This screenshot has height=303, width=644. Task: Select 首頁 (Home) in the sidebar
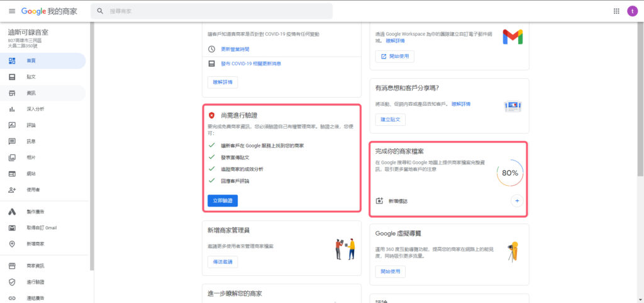(31, 60)
